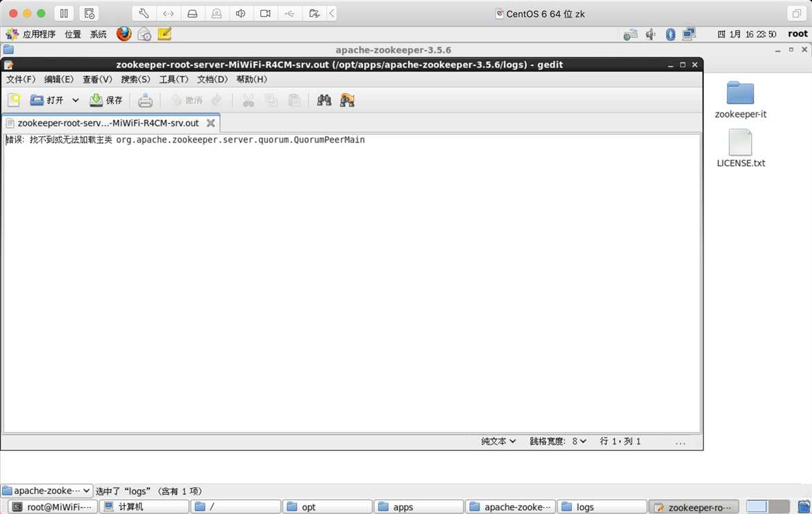The width and height of the screenshot is (812, 514).
Task: Click the date and time clock
Action: pos(746,34)
